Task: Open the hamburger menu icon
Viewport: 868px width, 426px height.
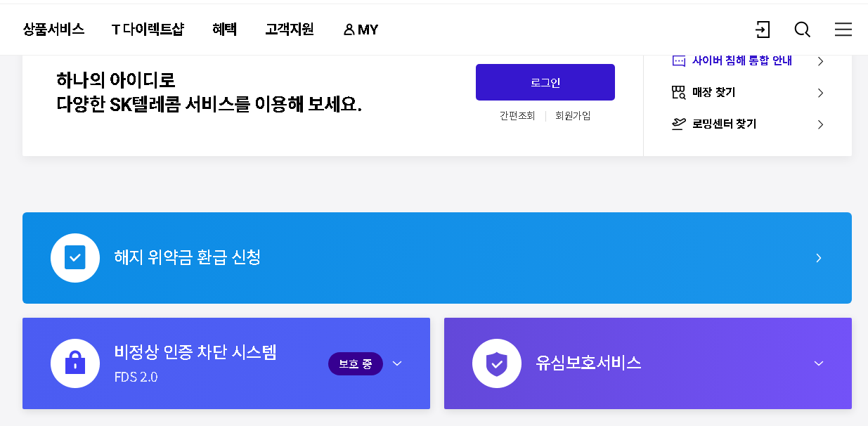Action: coord(843,30)
